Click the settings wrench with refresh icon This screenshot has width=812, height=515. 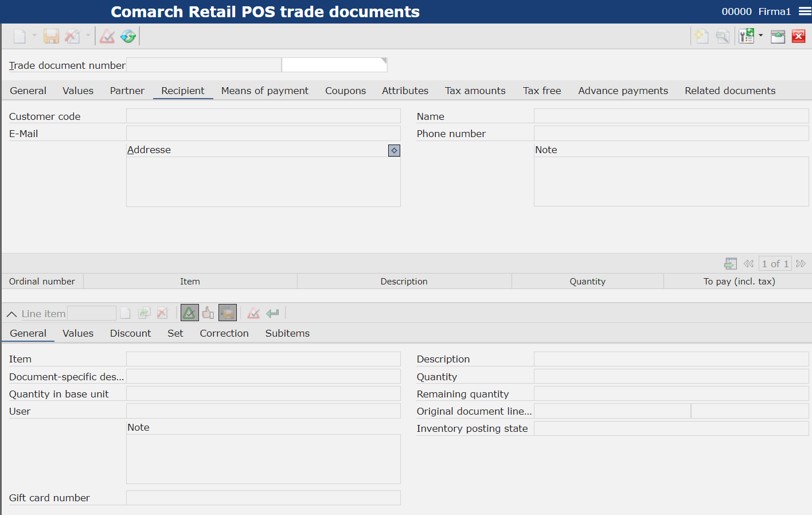(747, 37)
